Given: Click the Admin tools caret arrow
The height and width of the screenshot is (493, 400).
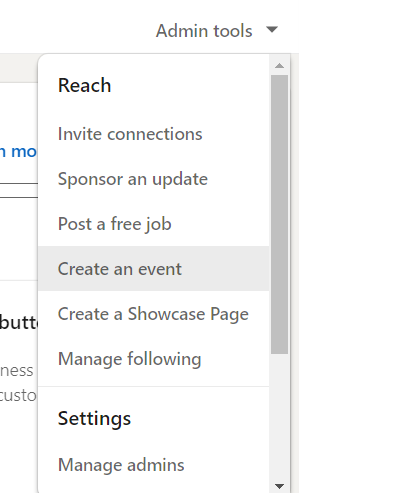Looking at the screenshot, I should [272, 30].
